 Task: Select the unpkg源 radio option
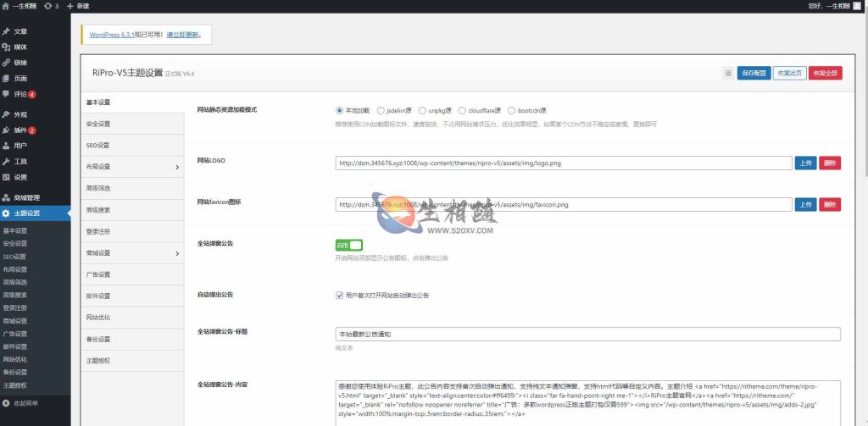(x=422, y=110)
